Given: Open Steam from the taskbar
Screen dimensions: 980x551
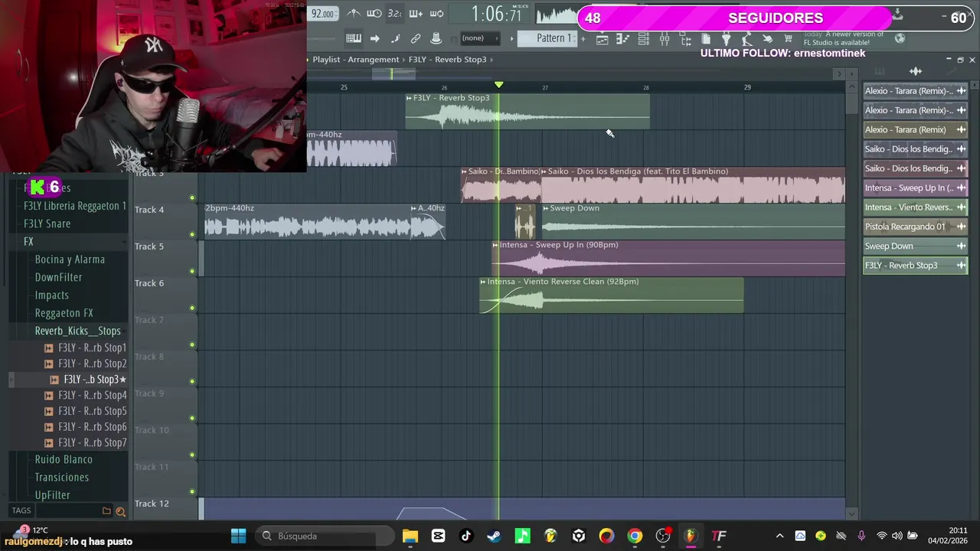Looking at the screenshot, I should 494,536.
